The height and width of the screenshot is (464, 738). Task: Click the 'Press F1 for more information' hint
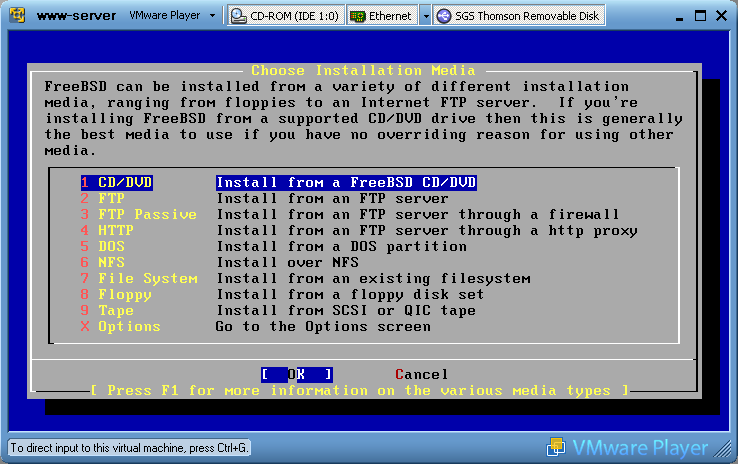[359, 390]
